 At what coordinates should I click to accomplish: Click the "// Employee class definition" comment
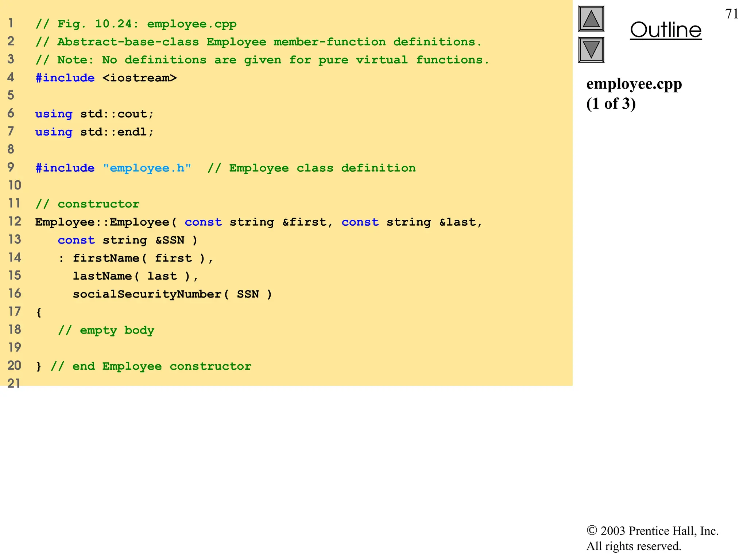(x=311, y=168)
